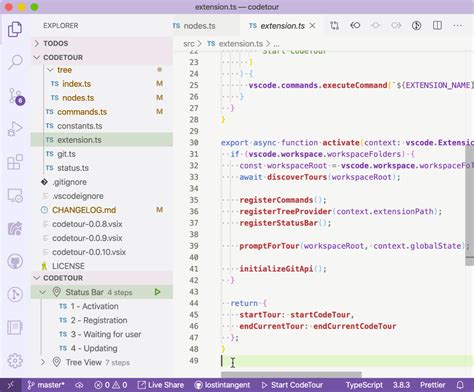Click src in the breadcrumb
This screenshot has width=474, height=392.
[189, 44]
